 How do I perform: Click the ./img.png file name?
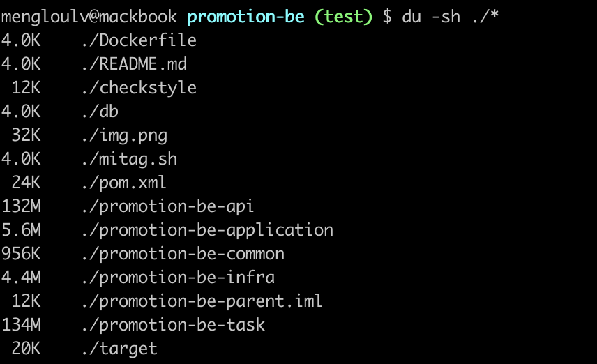pyautogui.click(x=125, y=136)
